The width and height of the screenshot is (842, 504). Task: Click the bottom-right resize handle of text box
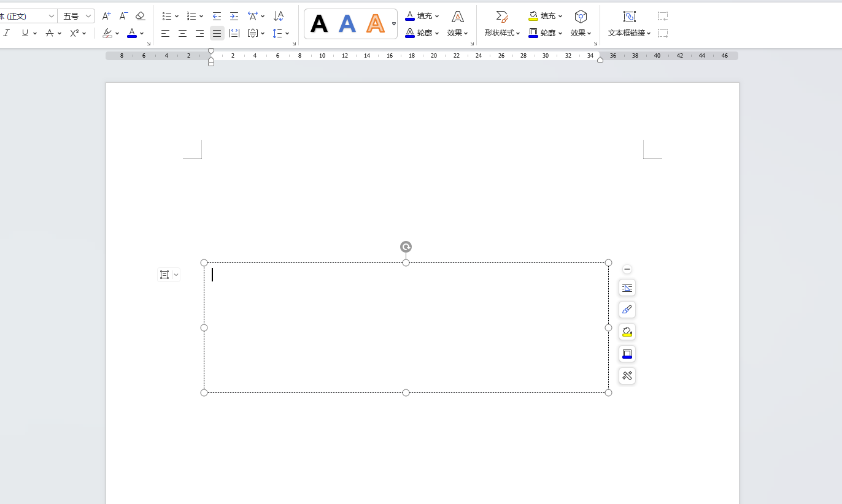(x=608, y=392)
